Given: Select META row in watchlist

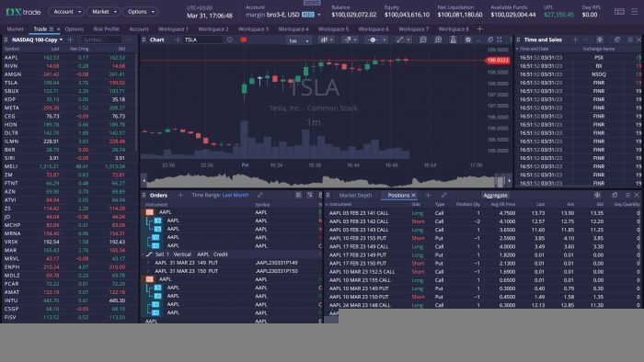Looking at the screenshot, I should click(x=68, y=107).
